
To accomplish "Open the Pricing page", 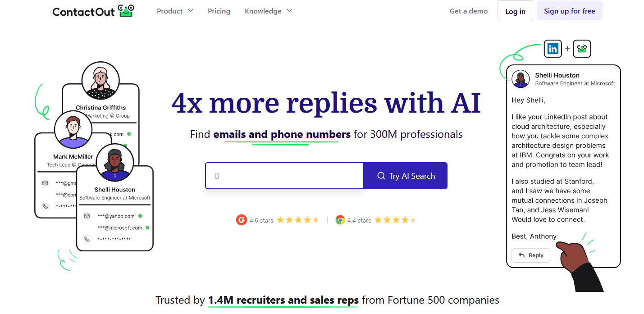I will (x=219, y=11).
